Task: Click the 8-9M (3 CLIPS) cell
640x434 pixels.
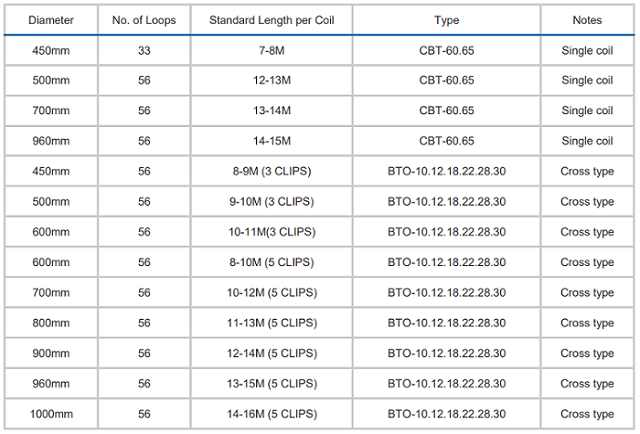Action: point(271,171)
